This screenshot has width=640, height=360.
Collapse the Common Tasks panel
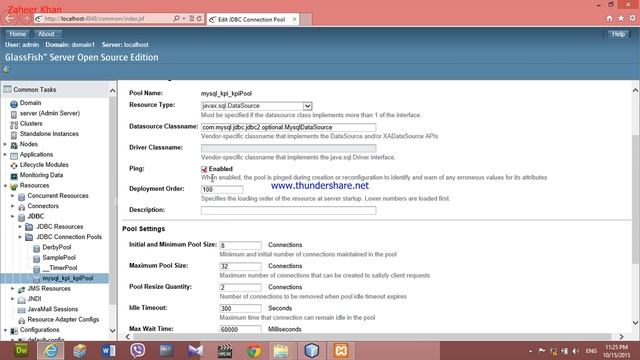pos(112,91)
